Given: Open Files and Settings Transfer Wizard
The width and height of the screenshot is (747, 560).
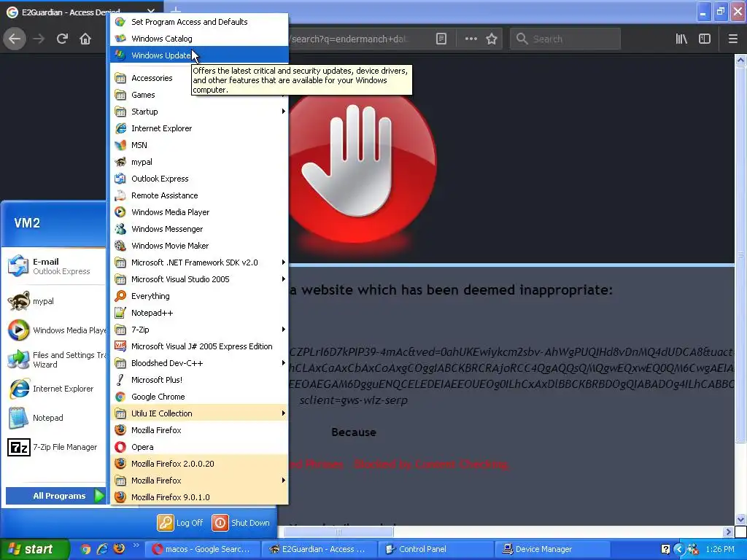Looking at the screenshot, I should click(x=55, y=359).
